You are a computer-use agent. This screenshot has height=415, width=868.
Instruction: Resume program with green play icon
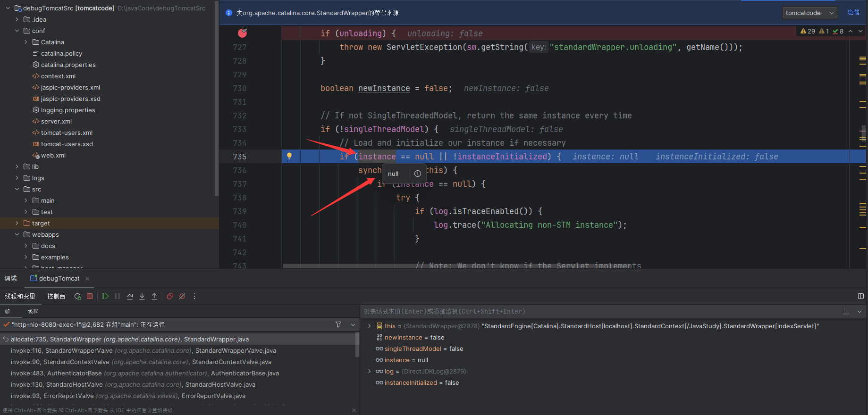pos(105,296)
